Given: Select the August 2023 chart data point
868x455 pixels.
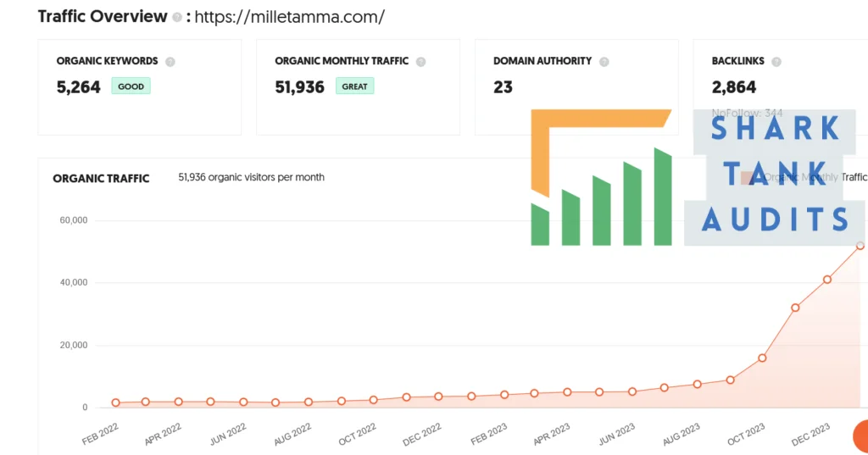Looking at the screenshot, I should 698,384.
